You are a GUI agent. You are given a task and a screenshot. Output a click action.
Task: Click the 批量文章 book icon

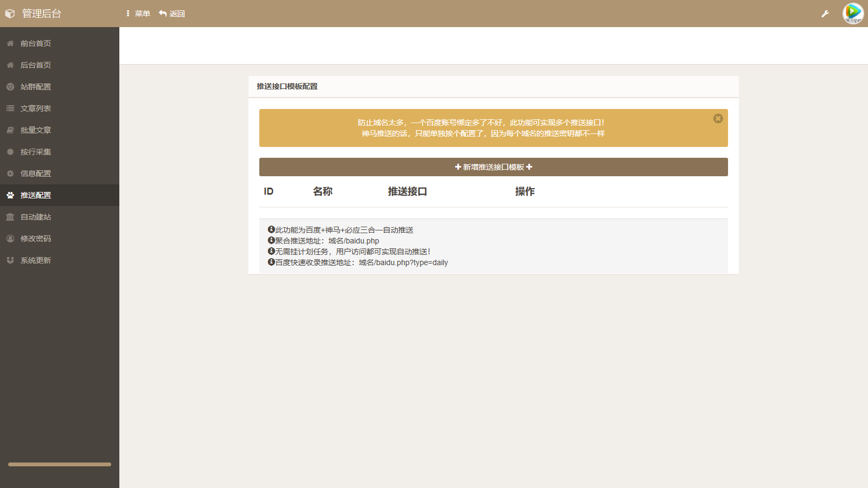tap(10, 130)
